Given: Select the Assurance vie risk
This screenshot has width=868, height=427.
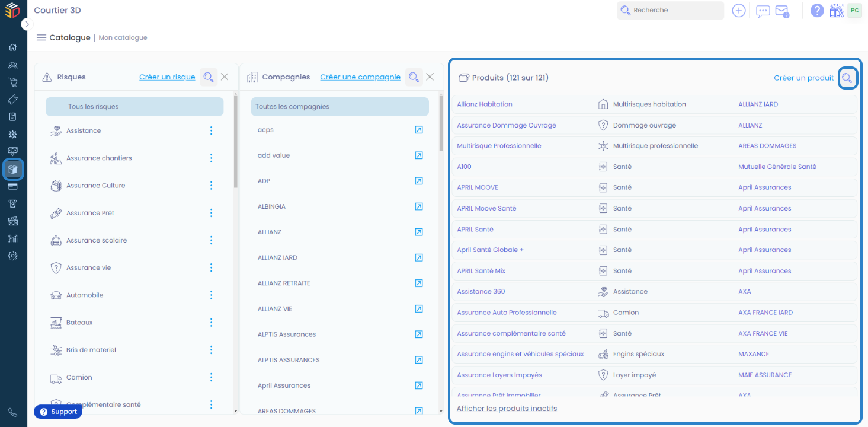Looking at the screenshot, I should pyautogui.click(x=88, y=267).
